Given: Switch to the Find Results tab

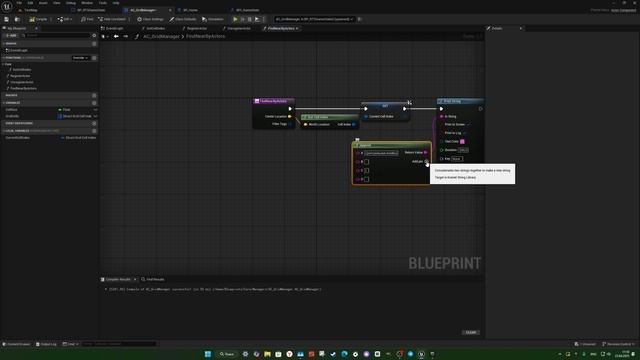Looking at the screenshot, I should point(153,280).
